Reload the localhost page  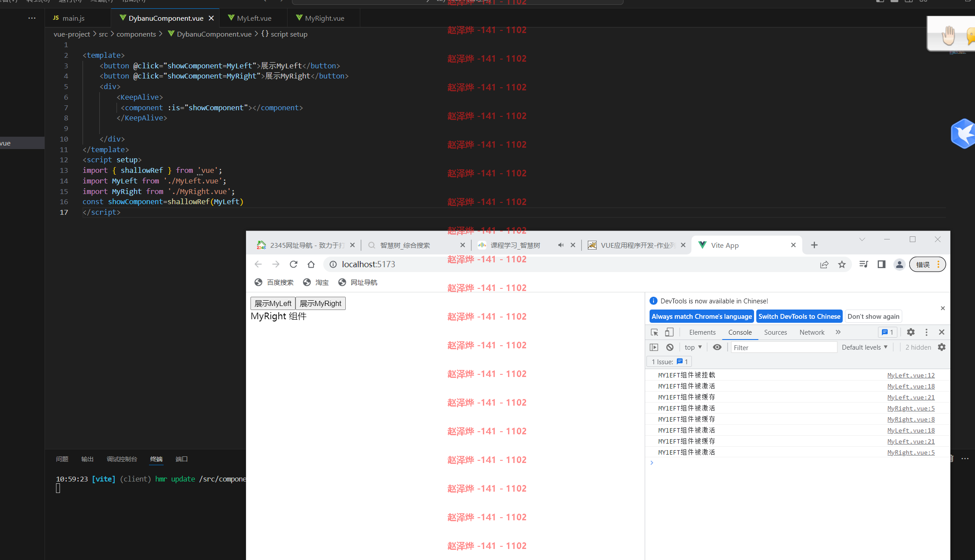click(294, 264)
